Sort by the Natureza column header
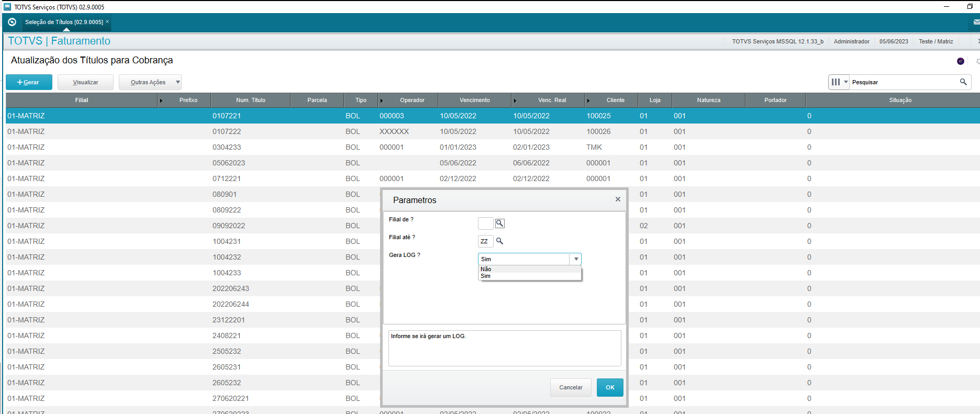This screenshot has width=980, height=414. coord(709,100)
